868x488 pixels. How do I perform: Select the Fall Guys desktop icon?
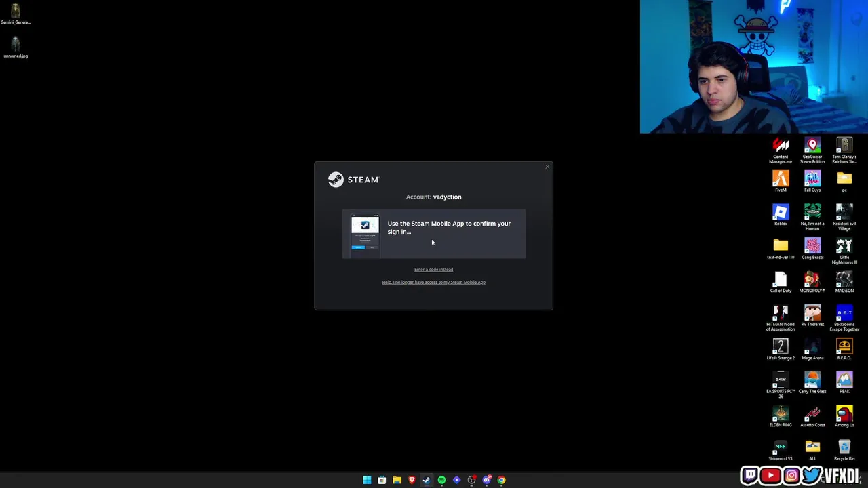click(812, 182)
